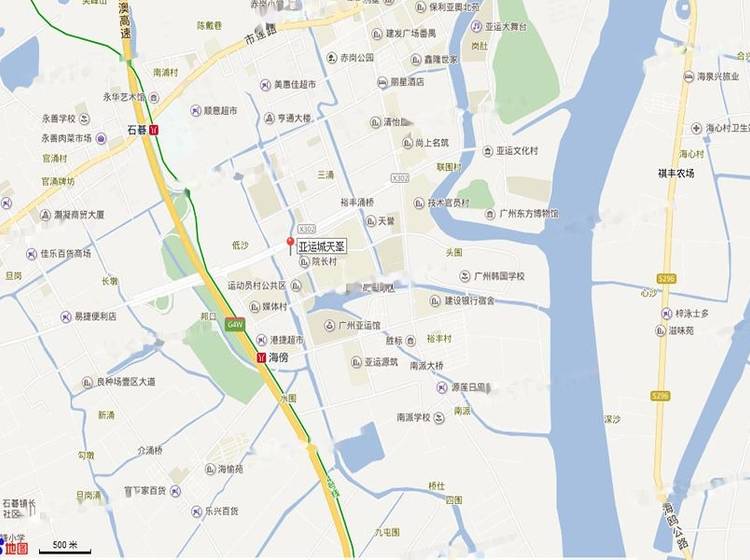Click the 亚运大舞台 music venue icon
Viewport: 750px width, 560px height.
tap(476, 26)
